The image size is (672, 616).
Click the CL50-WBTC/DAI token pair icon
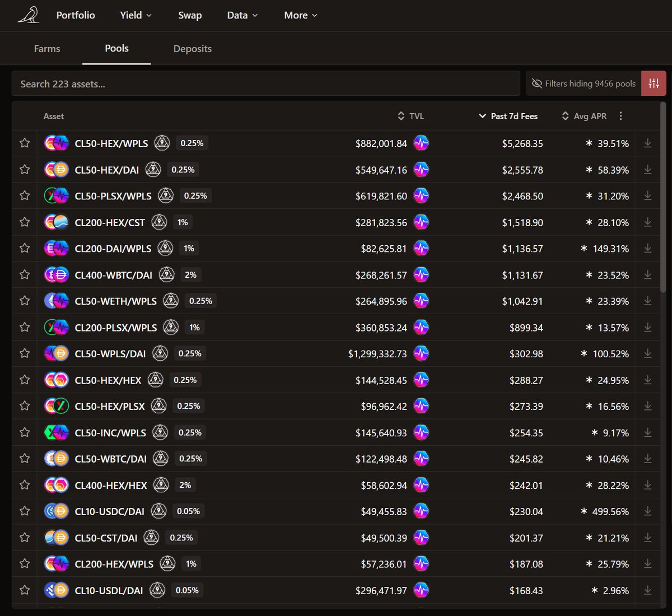point(57,459)
